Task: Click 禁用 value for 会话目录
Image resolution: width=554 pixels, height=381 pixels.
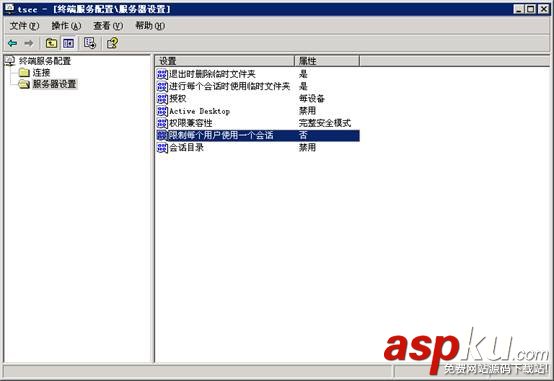Action: click(307, 147)
